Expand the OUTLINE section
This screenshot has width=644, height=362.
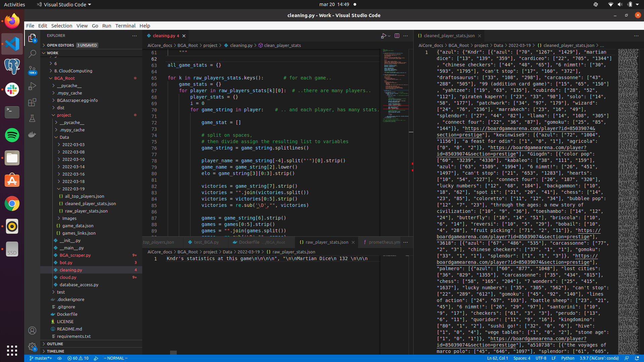pos(55,344)
